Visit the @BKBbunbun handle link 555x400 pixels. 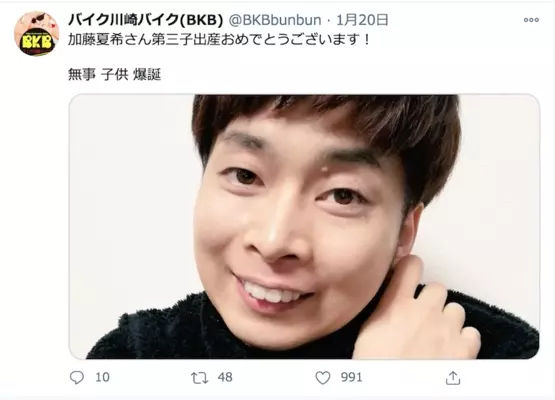(x=275, y=20)
